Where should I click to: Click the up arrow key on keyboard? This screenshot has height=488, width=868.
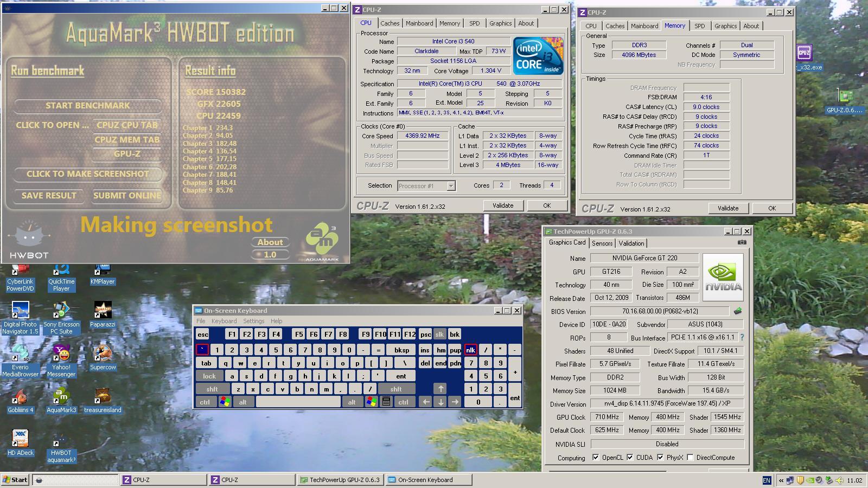point(441,389)
